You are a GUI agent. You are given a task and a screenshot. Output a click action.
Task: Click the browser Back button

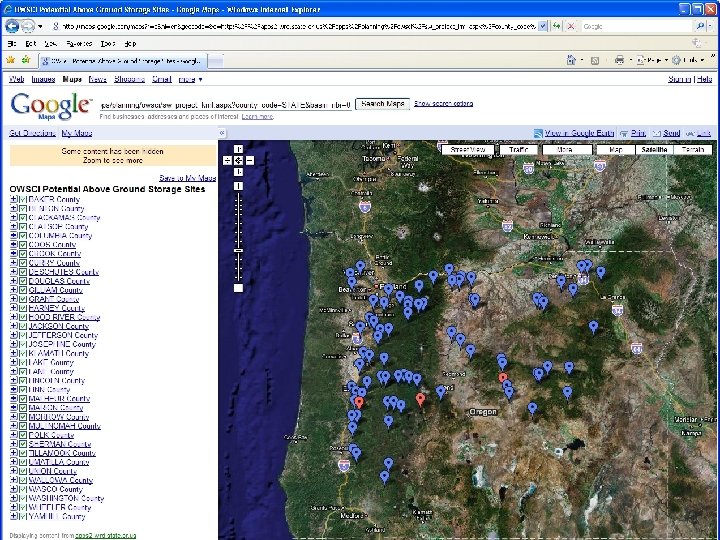tap(12, 26)
